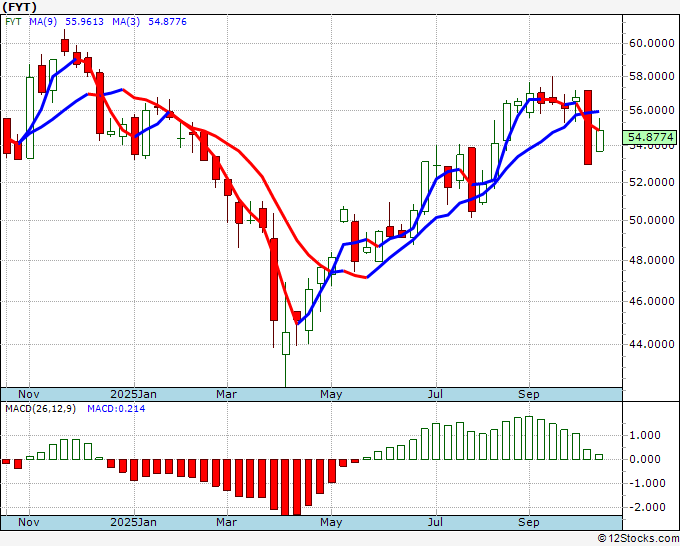The width and height of the screenshot is (680, 546).
Task: Click the 46.0000 price axis label
Action: click(652, 301)
